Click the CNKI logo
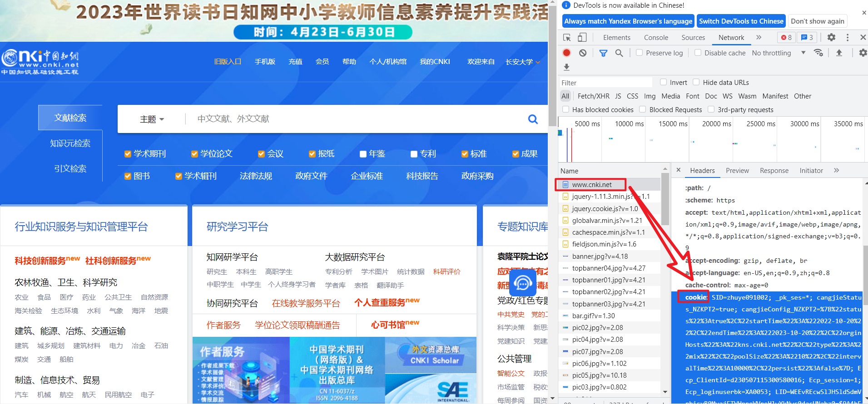Viewport: 868px width, 404px height. coord(40,62)
